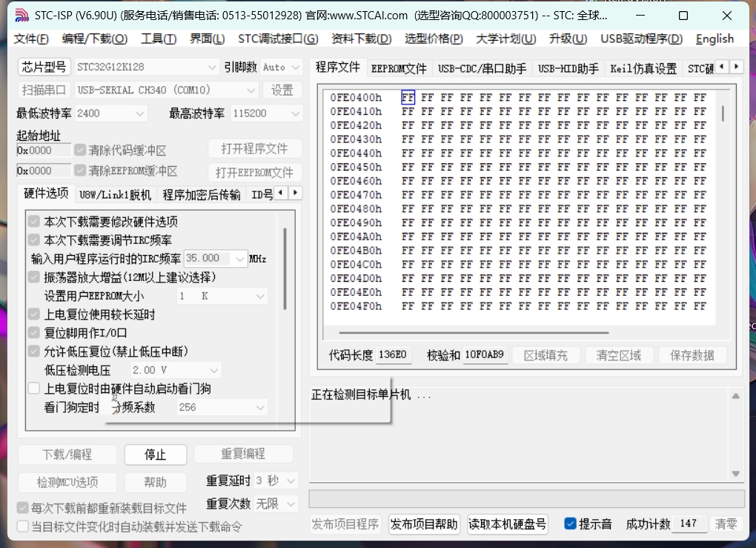Open 重复延时 3 秒 dropdown
This screenshot has height=548, width=756.
coord(276,481)
